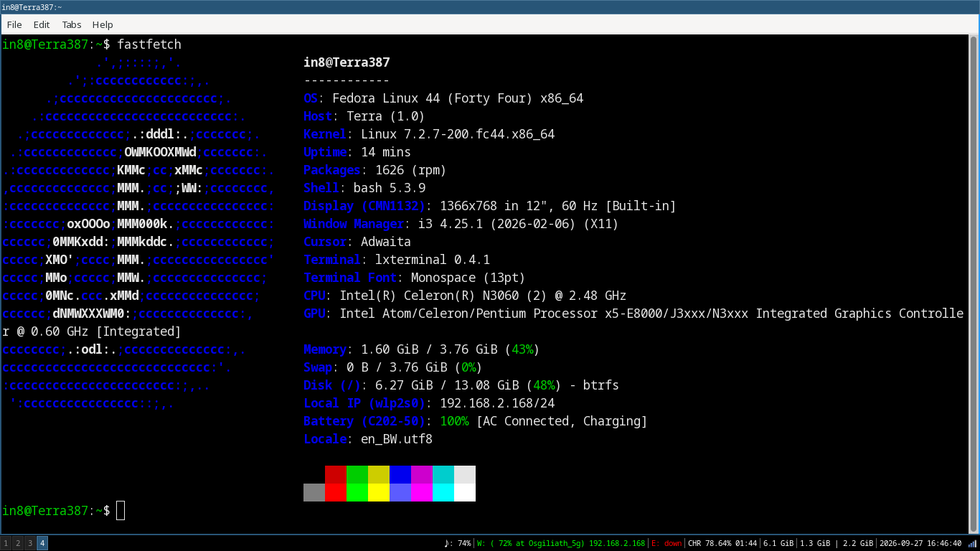Click the Packages value '1626 (rpm)'
The height and width of the screenshot is (551, 980).
(x=411, y=170)
